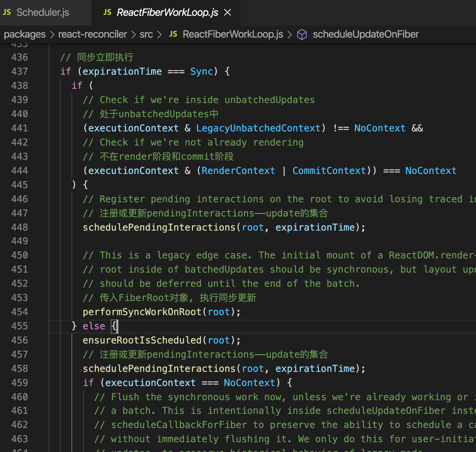The width and height of the screenshot is (476, 452).
Task: Click performSyncWorkOnRoot on line 454
Action: [x=142, y=312]
